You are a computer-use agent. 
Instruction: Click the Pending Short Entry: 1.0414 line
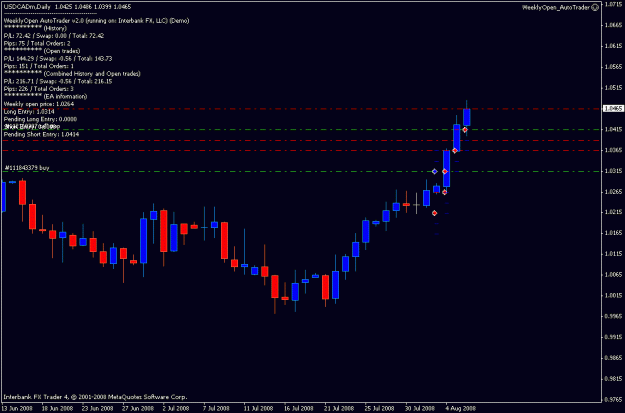pyautogui.click(x=41, y=135)
